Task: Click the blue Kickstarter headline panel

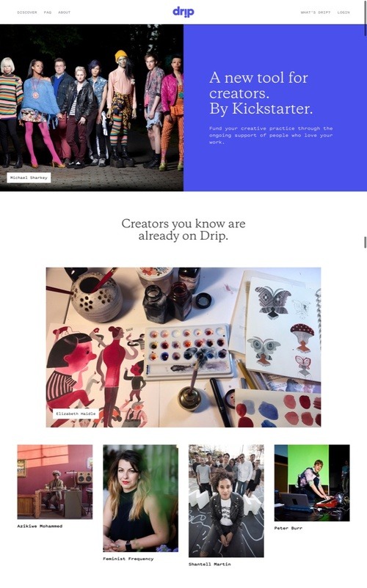Action: [x=275, y=108]
